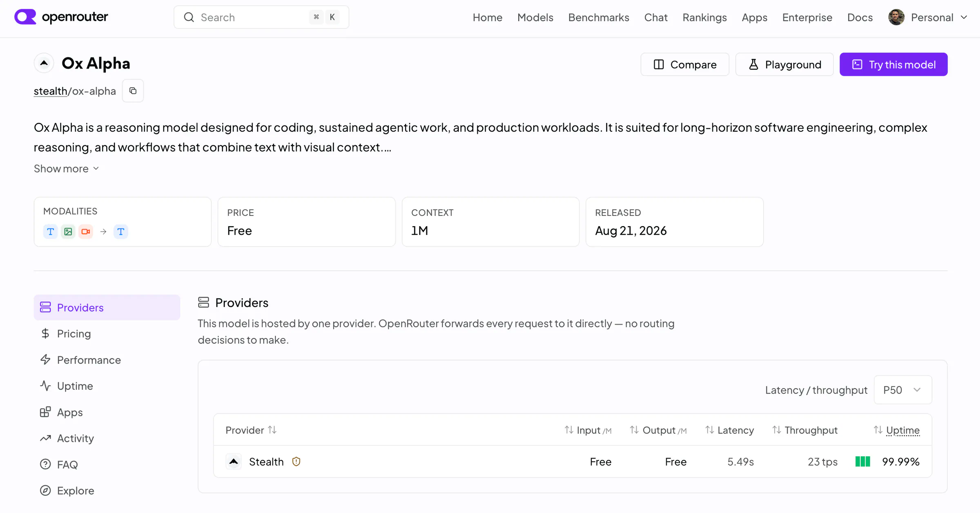Click the green uptime bars indicator
The height and width of the screenshot is (513, 980).
coord(862,462)
